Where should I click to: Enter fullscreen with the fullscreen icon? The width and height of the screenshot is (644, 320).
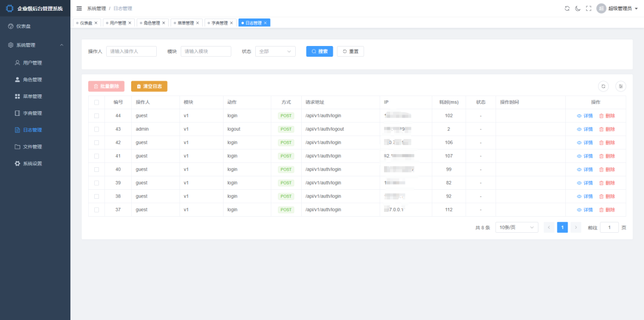(x=589, y=8)
